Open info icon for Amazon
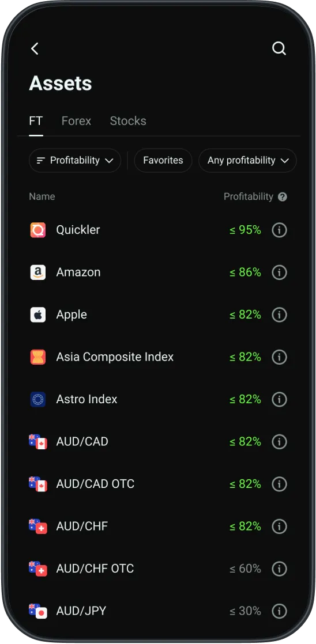The width and height of the screenshot is (316, 644). 280,272
